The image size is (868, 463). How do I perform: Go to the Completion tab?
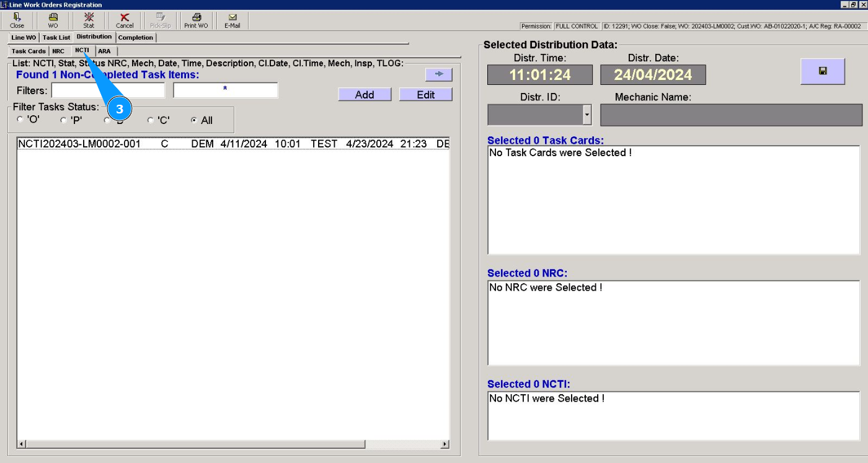point(136,38)
